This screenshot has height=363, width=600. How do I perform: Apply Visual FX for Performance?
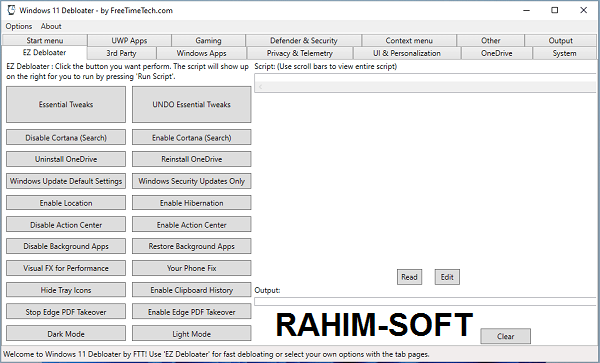tap(66, 268)
